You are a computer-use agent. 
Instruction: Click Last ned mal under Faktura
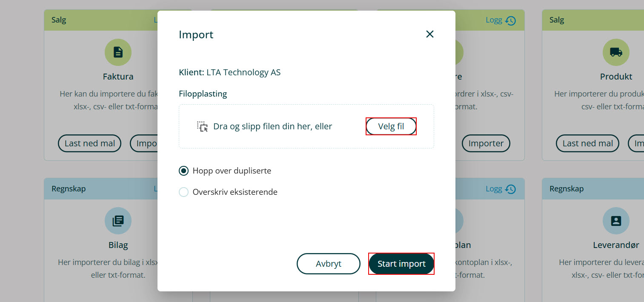89,143
